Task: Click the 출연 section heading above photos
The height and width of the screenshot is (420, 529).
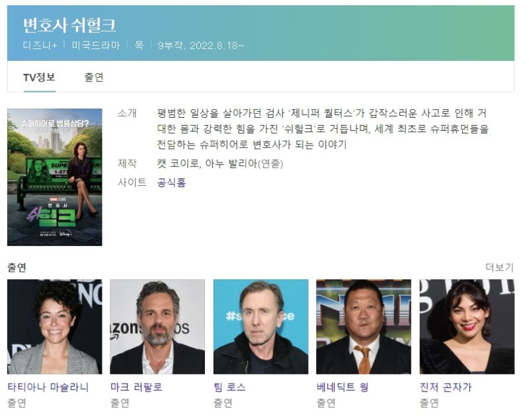Action: [x=17, y=267]
